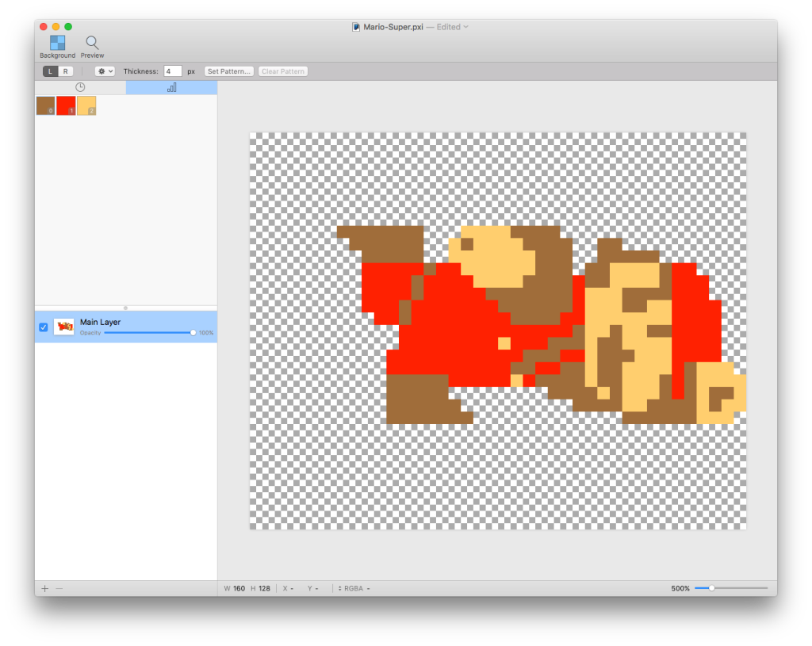Add a new layer with plus icon
Viewport: 812px width, 646px height.
coord(45,589)
